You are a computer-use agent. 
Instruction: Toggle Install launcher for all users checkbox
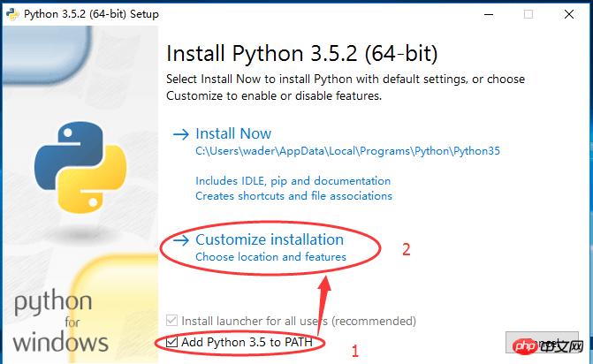tap(171, 321)
